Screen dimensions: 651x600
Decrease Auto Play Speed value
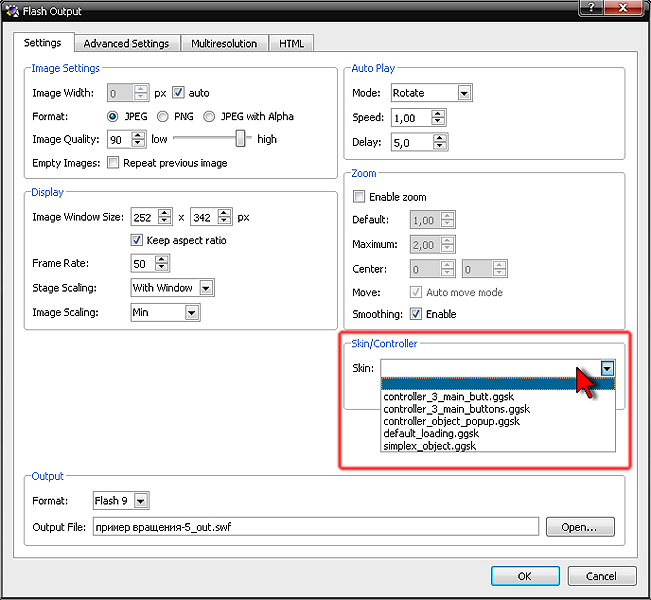click(x=438, y=122)
